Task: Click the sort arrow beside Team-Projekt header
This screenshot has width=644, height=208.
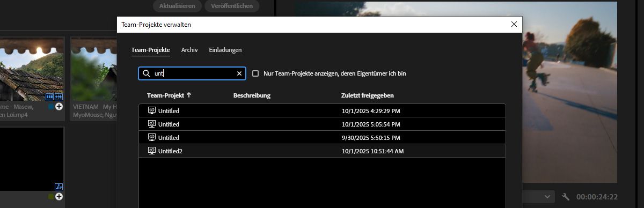Action: [x=189, y=95]
